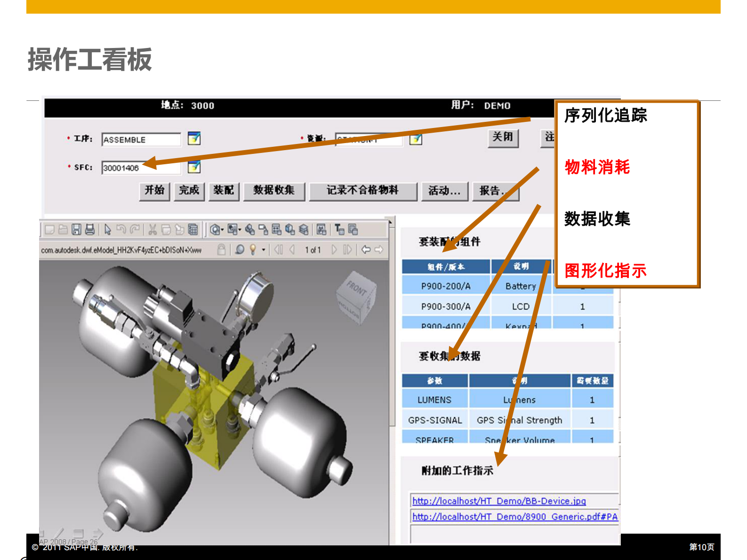Screen dimensions: 747x560
Task: Select the pointer arrow tool in the viewer toolbar
Action: [108, 229]
